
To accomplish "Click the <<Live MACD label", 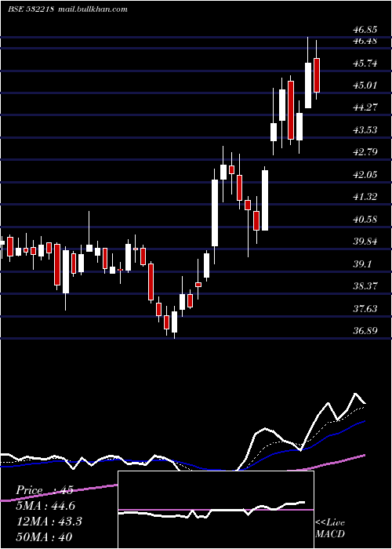I will pos(330,528).
